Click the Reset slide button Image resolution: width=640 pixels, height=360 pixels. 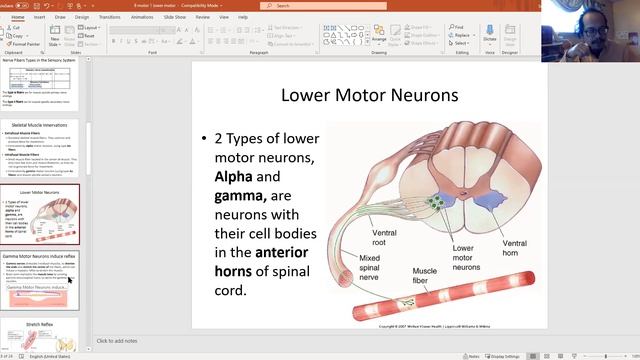coord(86,36)
